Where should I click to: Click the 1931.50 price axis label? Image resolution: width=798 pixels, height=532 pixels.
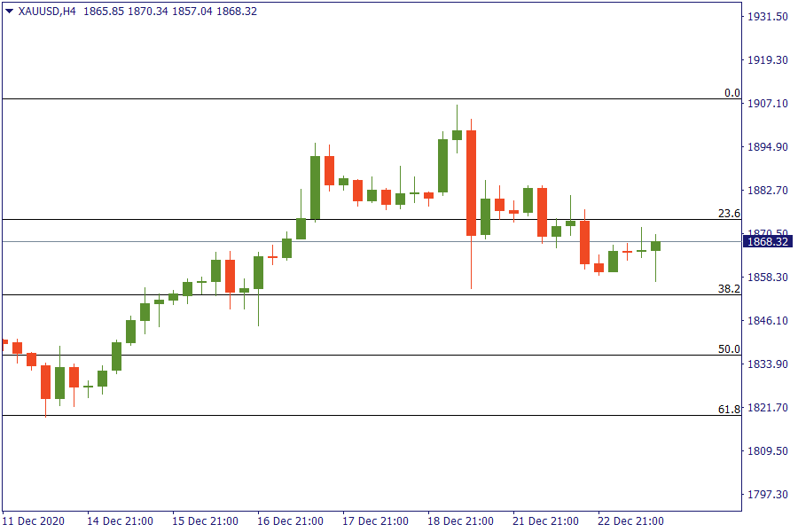[768, 17]
